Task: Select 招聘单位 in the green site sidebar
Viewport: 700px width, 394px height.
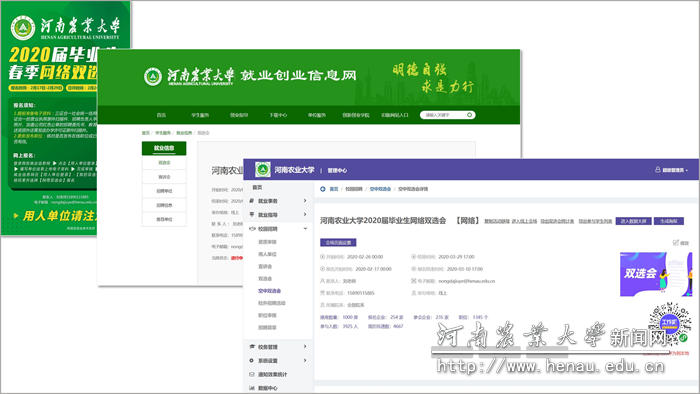Action: (x=164, y=191)
